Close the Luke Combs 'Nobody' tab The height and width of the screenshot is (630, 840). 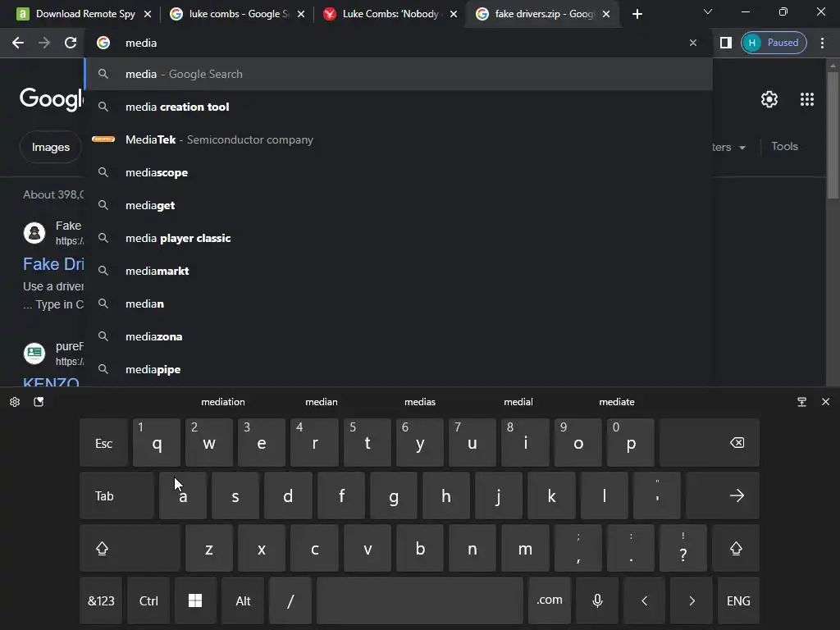click(453, 14)
